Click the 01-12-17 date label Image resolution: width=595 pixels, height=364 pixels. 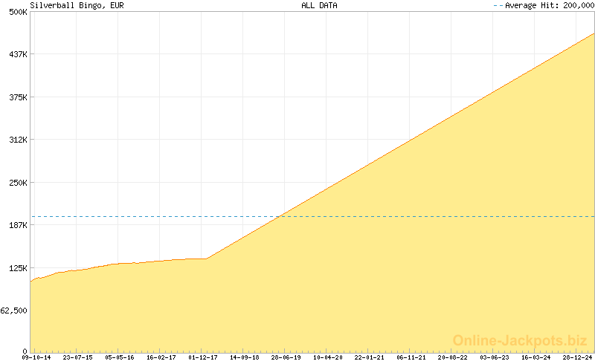[x=203, y=357]
